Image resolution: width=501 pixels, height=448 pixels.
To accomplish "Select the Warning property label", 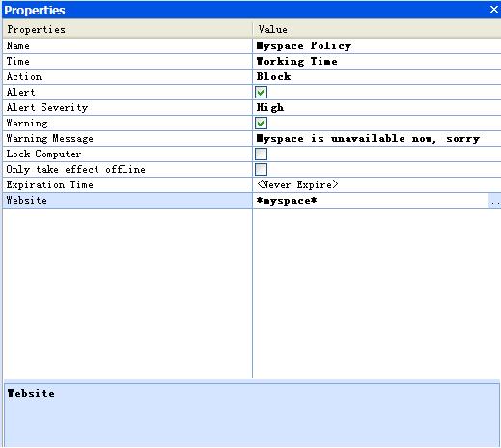I will 27,124.
